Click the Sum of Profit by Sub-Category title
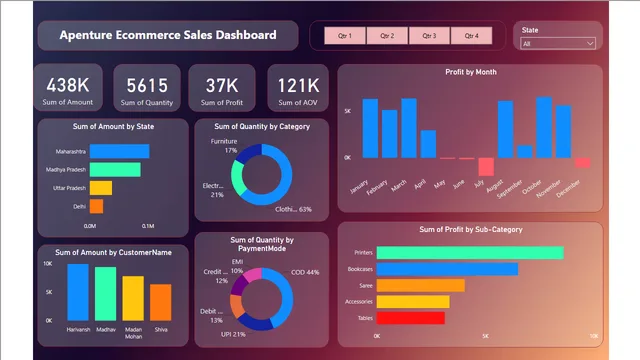Screen dimensions: 640x360 [471, 229]
